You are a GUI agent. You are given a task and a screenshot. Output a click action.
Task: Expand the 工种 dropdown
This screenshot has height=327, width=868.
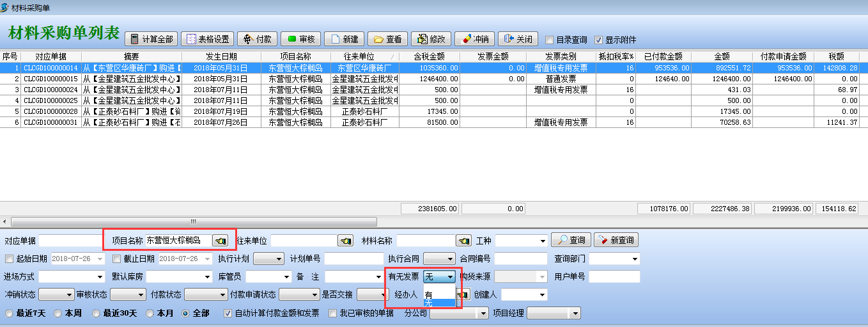pyautogui.click(x=543, y=241)
